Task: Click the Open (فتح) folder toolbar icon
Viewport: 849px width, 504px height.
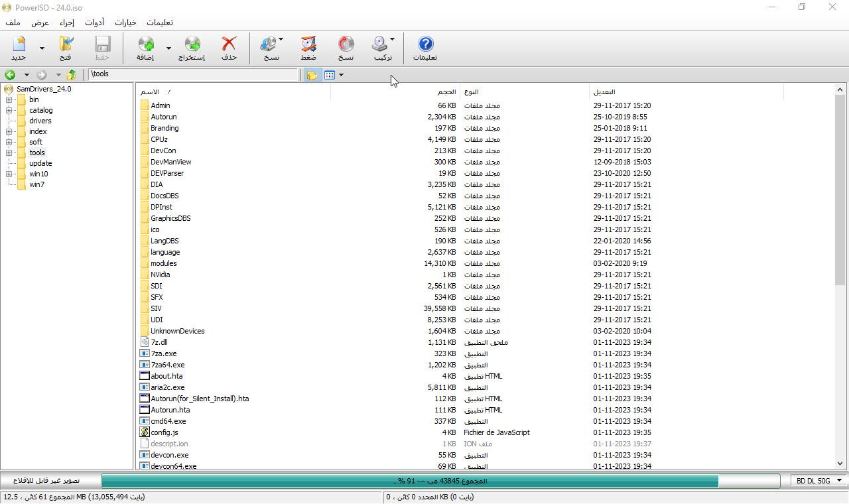Action: (x=66, y=44)
